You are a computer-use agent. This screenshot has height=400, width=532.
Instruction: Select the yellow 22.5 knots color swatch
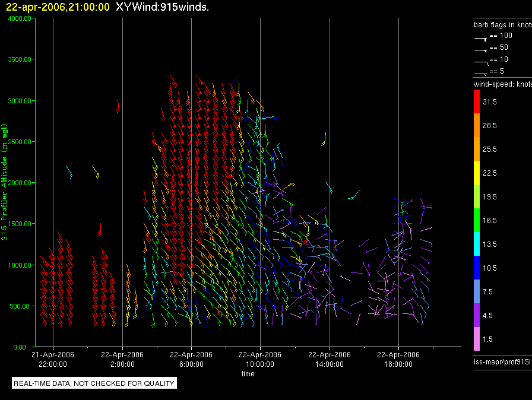477,173
